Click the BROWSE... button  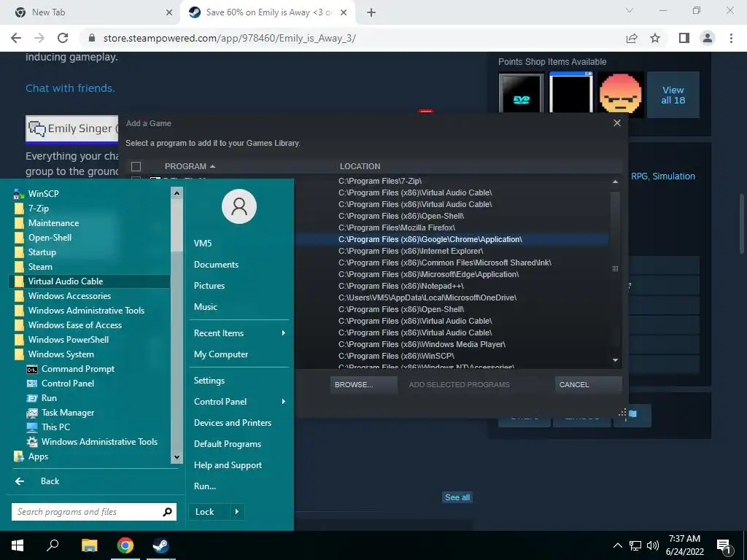coord(363,385)
